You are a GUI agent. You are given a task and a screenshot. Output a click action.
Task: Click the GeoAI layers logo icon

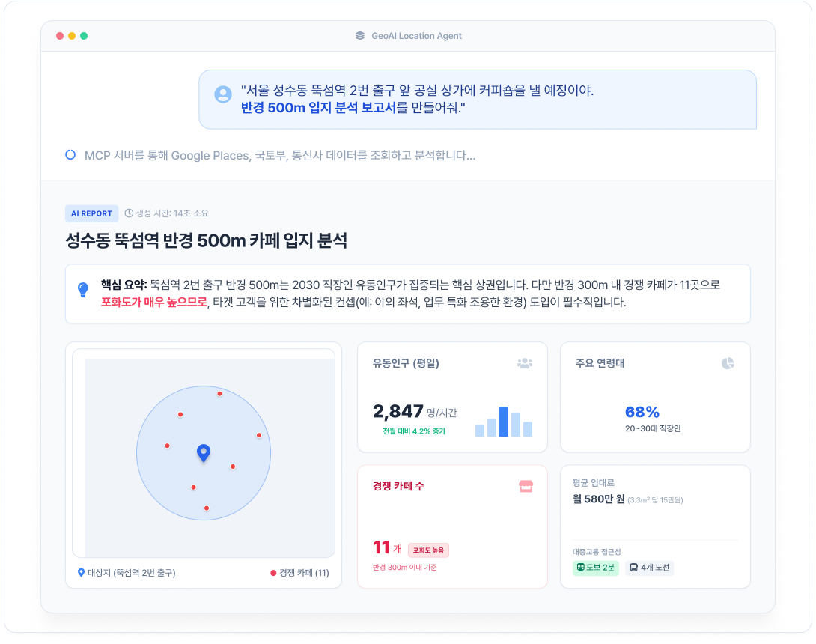click(x=359, y=35)
